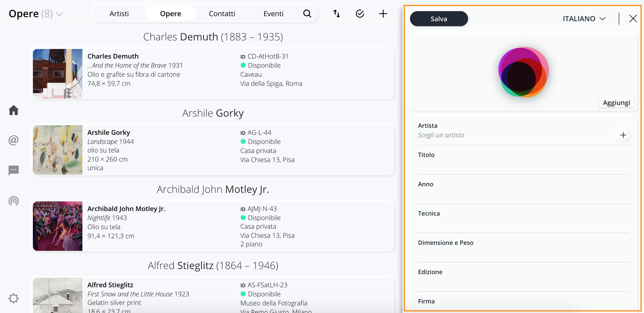Open the chat bubble messages icon
The image size is (644, 313).
click(x=14, y=170)
